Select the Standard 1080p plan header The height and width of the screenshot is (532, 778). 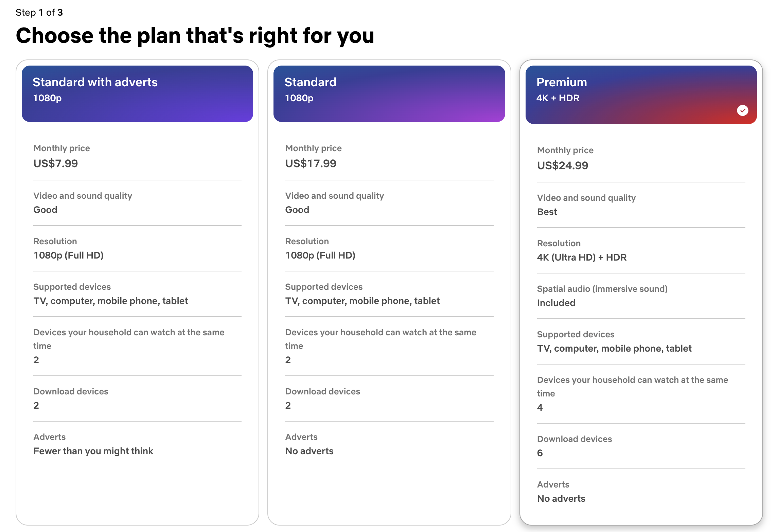click(389, 93)
